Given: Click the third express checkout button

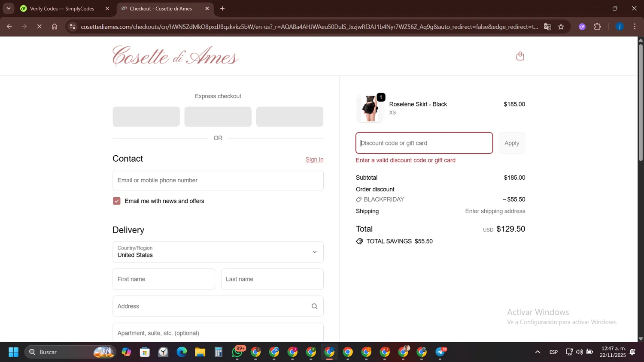Looking at the screenshot, I should 290,117.
